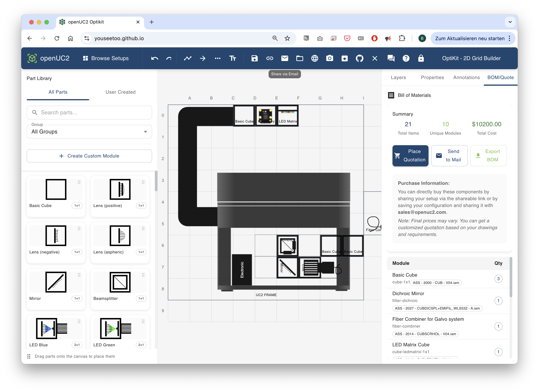Focus the Search parts input field
Screen dimensions: 539x392
[x=89, y=112]
